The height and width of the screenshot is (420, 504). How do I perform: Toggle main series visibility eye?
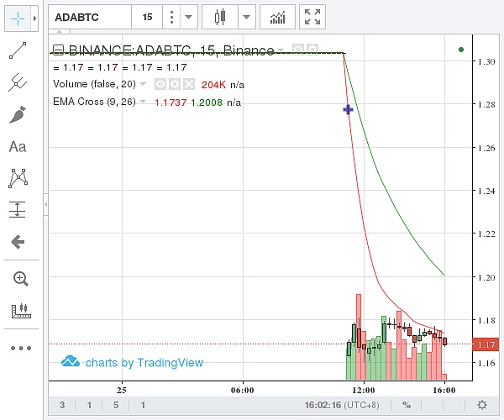click(298, 50)
